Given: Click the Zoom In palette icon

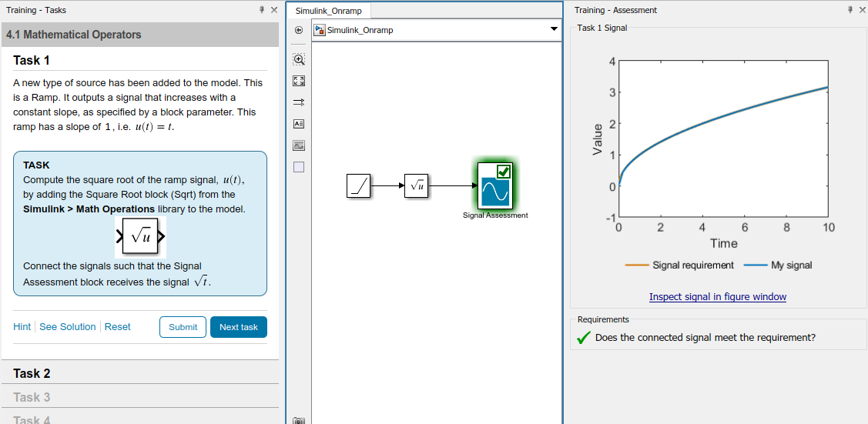Looking at the screenshot, I should [299, 59].
